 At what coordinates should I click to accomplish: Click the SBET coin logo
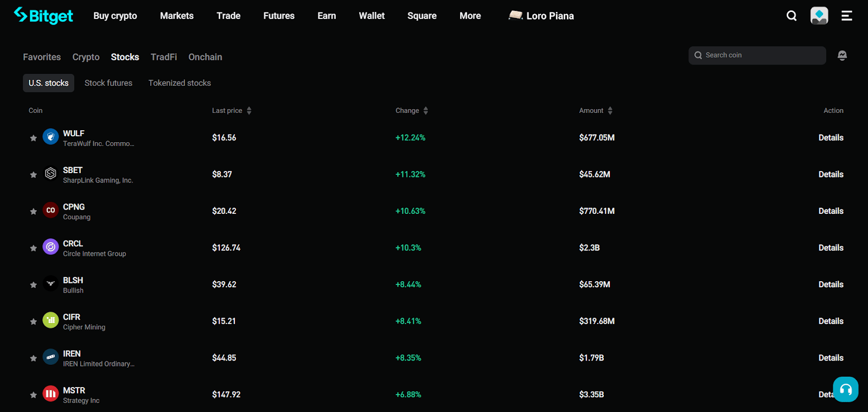pos(50,174)
